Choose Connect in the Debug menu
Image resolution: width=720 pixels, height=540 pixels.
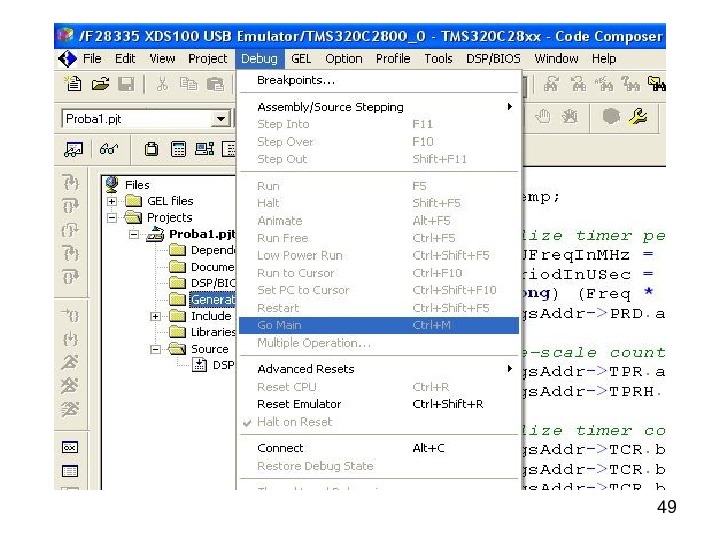379,448
